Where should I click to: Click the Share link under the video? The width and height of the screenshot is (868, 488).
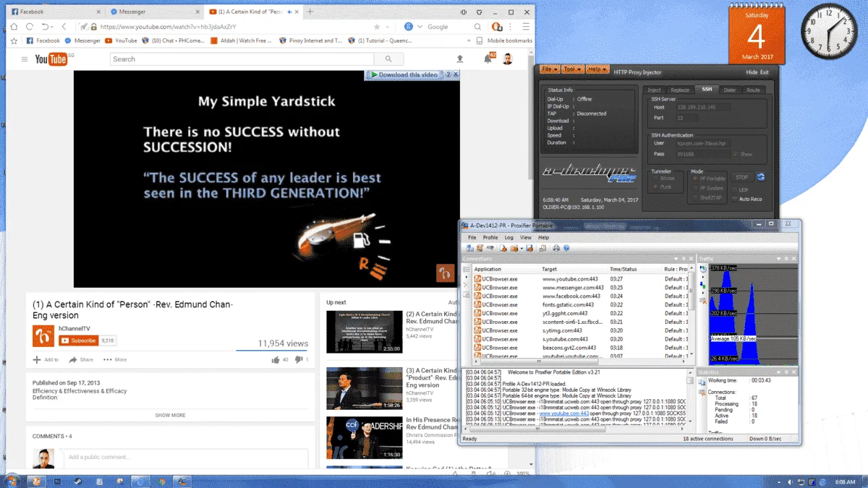[x=81, y=359]
